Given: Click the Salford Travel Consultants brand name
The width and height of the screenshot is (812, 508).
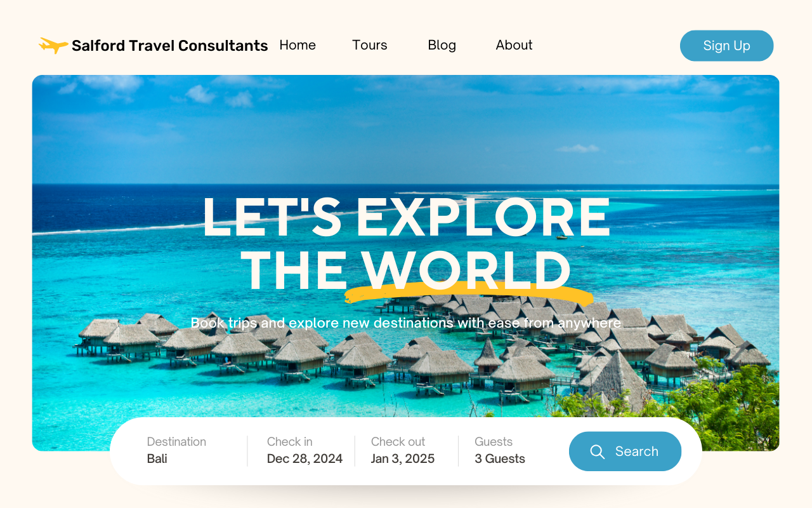Looking at the screenshot, I should 170,46.
